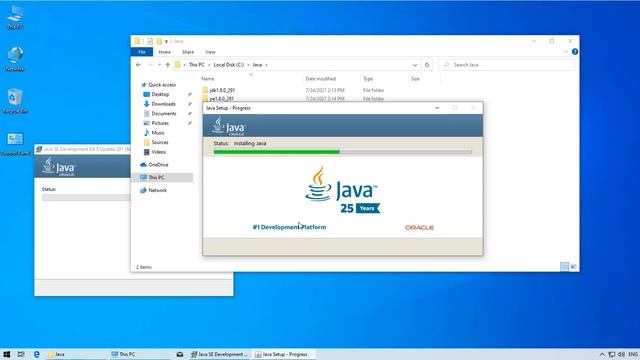The width and height of the screenshot is (640, 360).
Task: Select the jdk1.8.0_291 folder
Action: (222, 90)
